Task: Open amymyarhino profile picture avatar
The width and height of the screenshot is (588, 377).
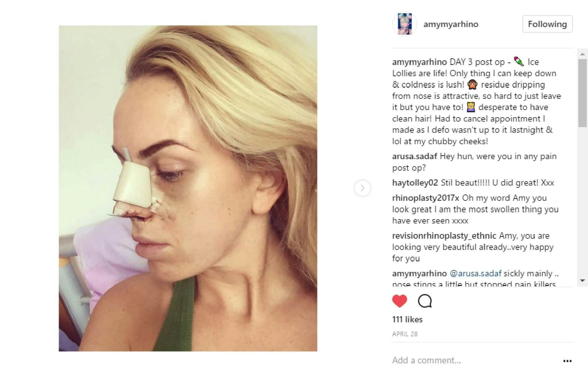Action: [x=405, y=24]
